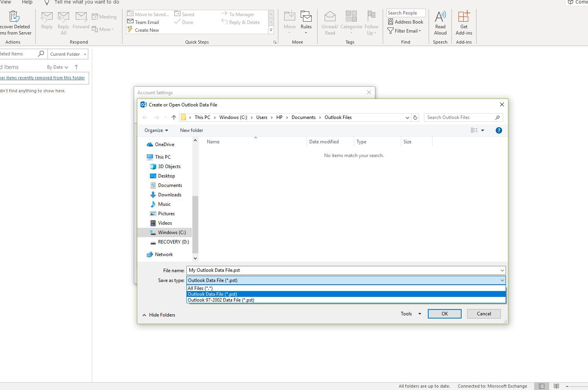Open the Categorize menu
The width and height of the screenshot is (588, 390).
[x=351, y=22]
